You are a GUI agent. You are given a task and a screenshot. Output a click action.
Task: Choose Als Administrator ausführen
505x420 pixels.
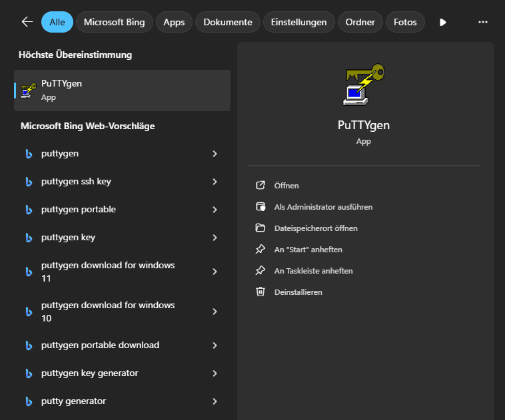click(x=323, y=207)
